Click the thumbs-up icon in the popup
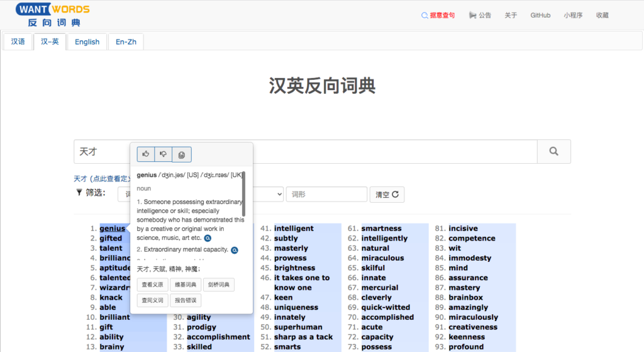644x352 pixels. [146, 154]
